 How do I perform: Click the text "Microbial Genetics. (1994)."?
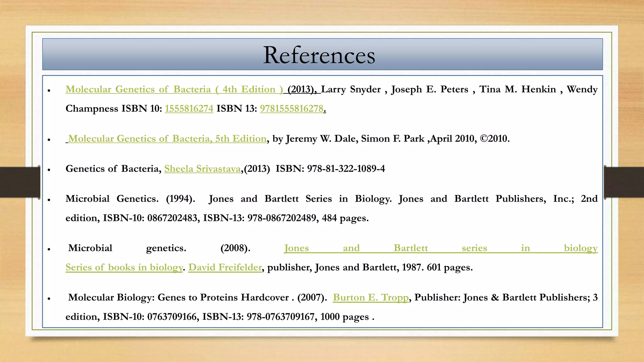tap(130, 199)
